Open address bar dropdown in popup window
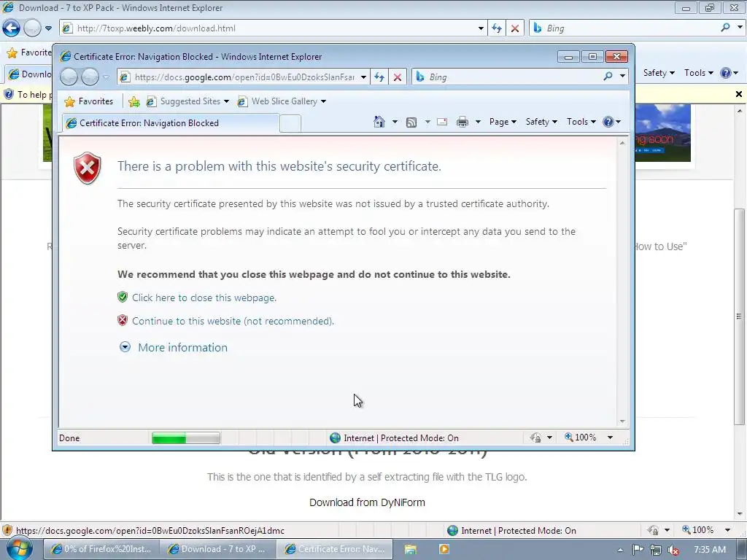This screenshot has width=747, height=560. (363, 77)
